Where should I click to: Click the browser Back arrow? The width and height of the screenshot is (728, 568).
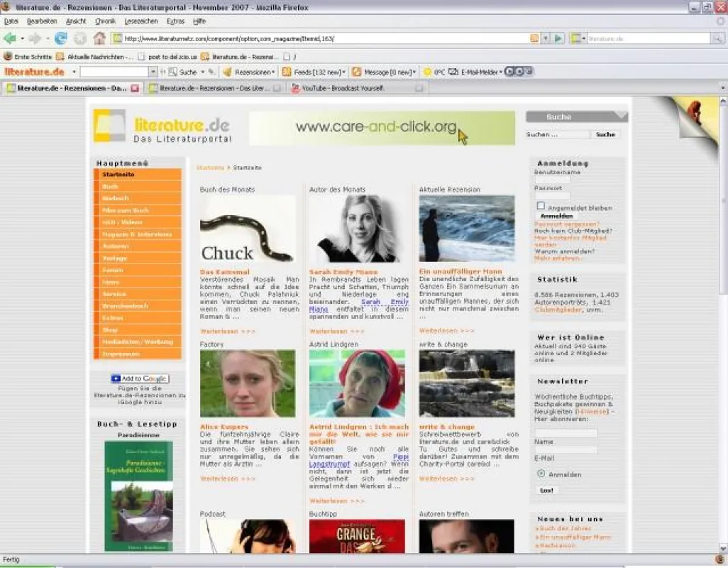[x=9, y=38]
